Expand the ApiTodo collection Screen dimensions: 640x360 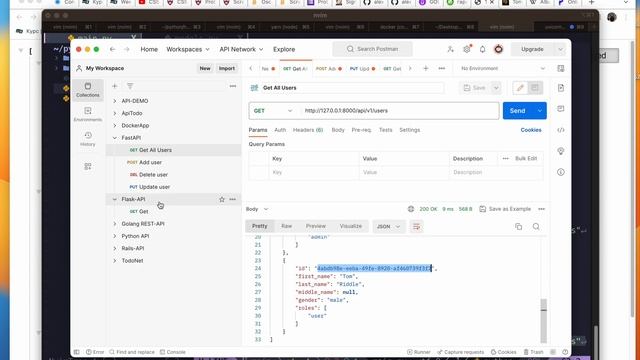[x=115, y=113]
